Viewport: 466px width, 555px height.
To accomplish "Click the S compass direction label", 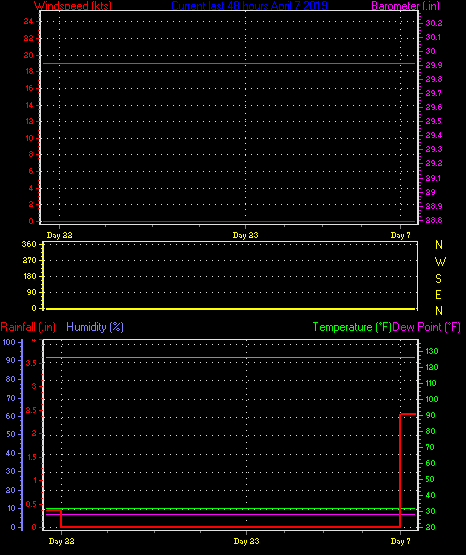I will click(438, 279).
